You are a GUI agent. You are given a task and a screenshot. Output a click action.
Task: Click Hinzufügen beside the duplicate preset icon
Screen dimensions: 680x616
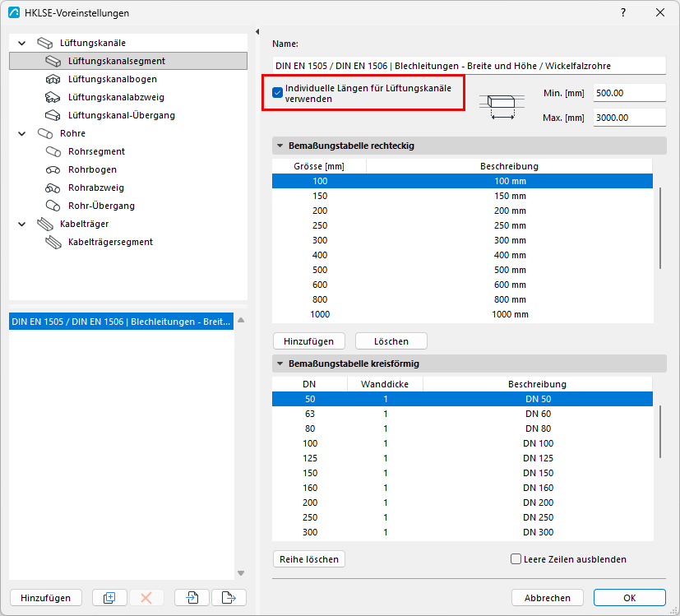click(45, 598)
